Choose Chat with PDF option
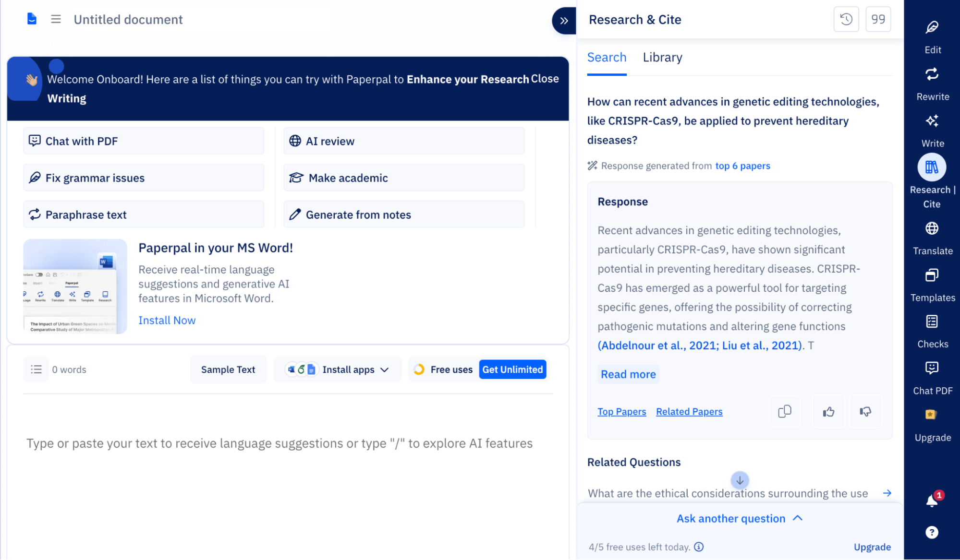This screenshot has height=560, width=960. click(144, 141)
